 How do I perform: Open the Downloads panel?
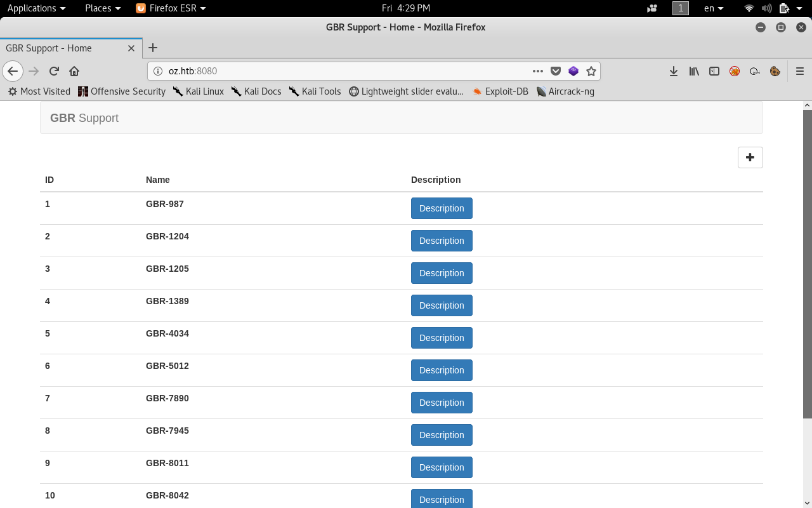tap(674, 71)
